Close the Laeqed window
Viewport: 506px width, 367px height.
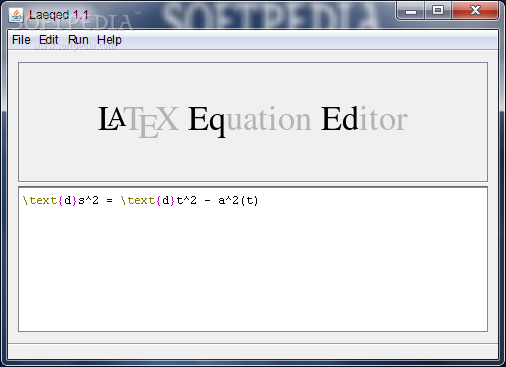pyautogui.click(x=475, y=11)
